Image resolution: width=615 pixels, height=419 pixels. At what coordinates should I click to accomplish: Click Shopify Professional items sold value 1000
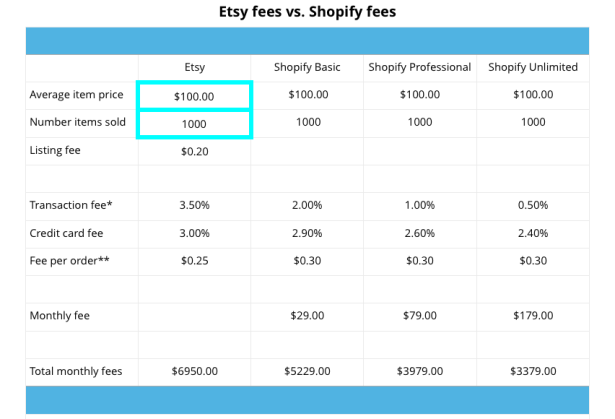click(420, 122)
